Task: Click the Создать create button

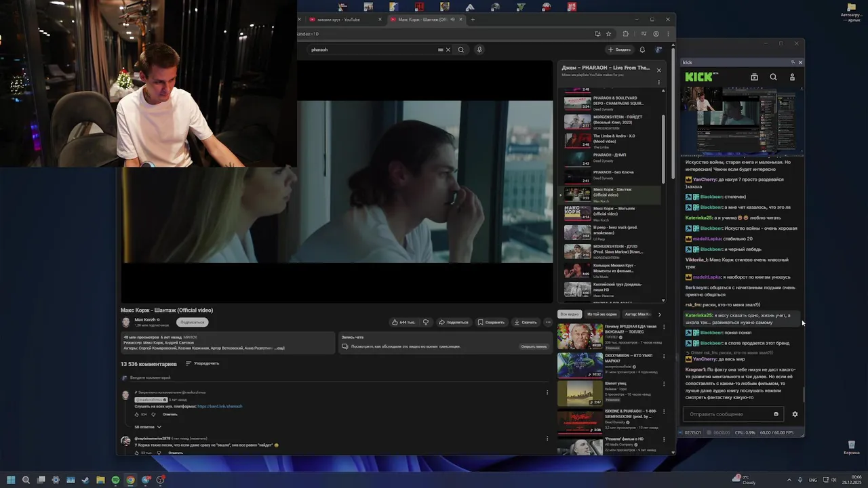Action: coord(619,49)
